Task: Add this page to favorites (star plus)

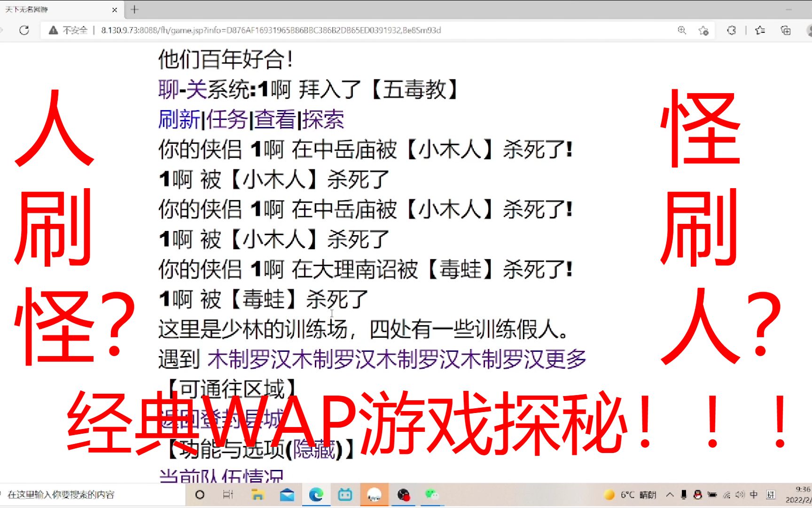Action: click(x=703, y=31)
